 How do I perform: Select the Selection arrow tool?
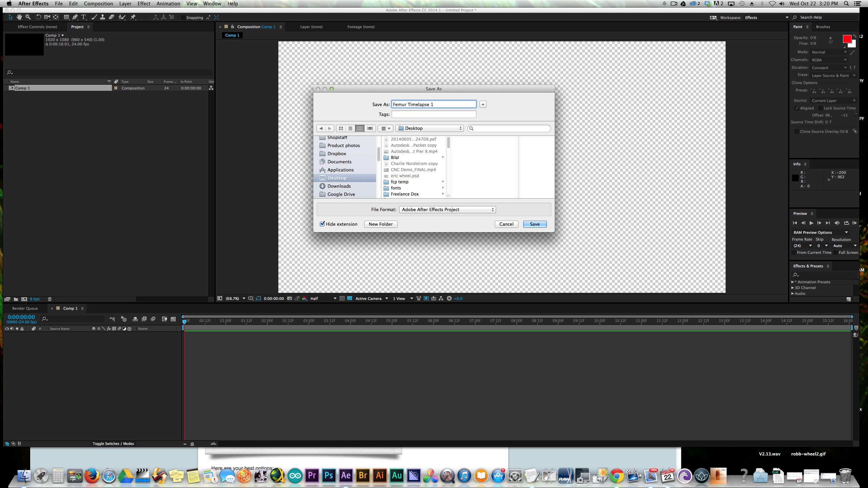pyautogui.click(x=11, y=17)
